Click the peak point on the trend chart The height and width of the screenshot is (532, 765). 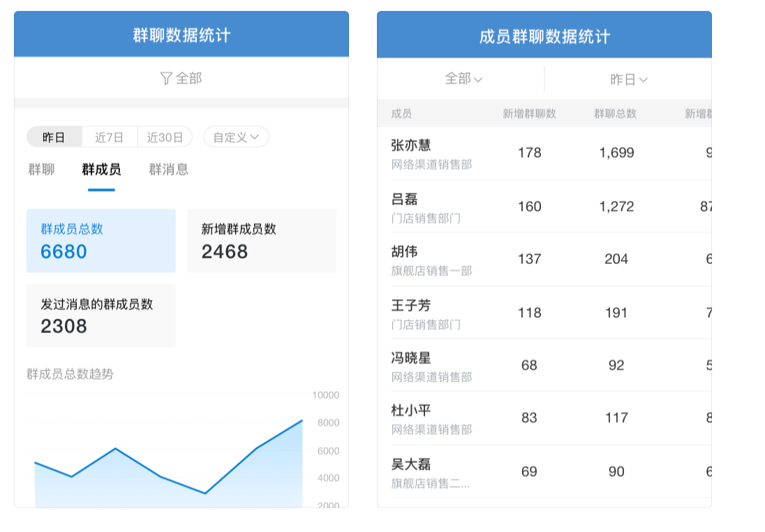pos(302,420)
